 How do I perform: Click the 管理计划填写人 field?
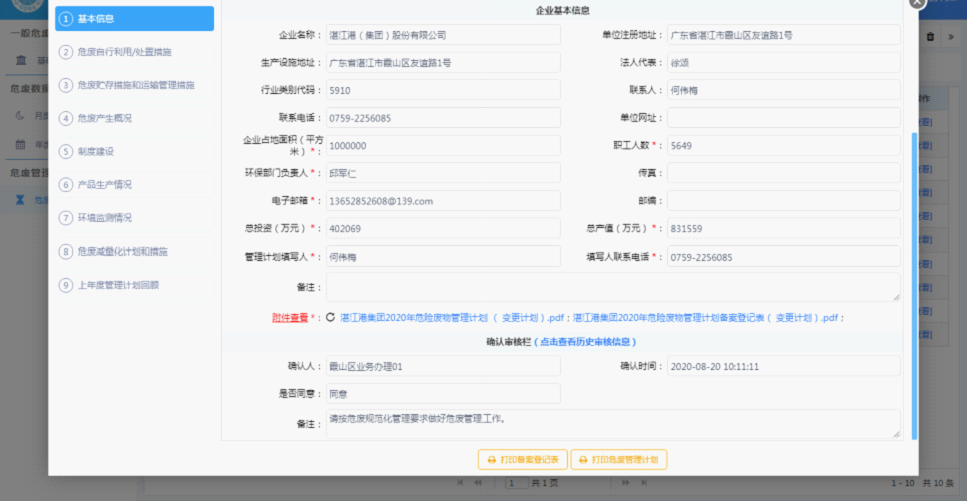click(x=443, y=257)
